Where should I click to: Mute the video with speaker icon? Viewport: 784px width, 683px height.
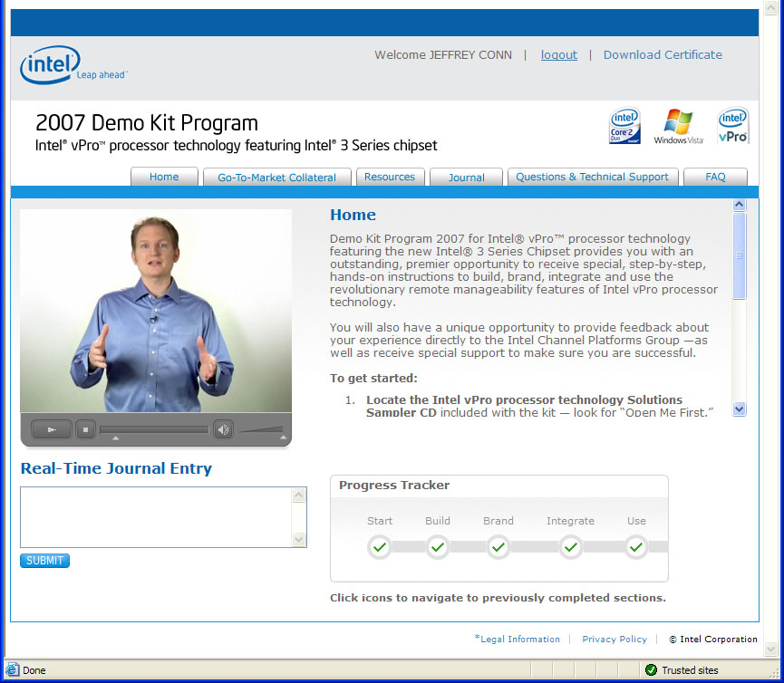(x=223, y=429)
